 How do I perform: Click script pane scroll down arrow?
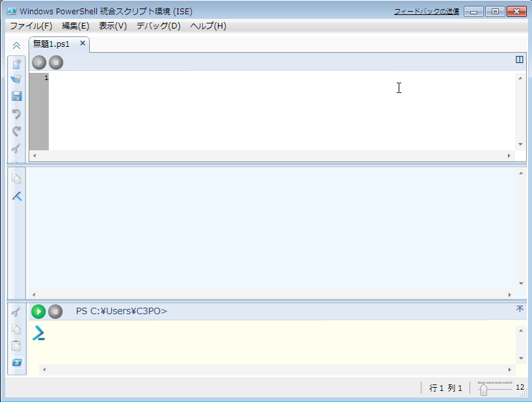520,144
